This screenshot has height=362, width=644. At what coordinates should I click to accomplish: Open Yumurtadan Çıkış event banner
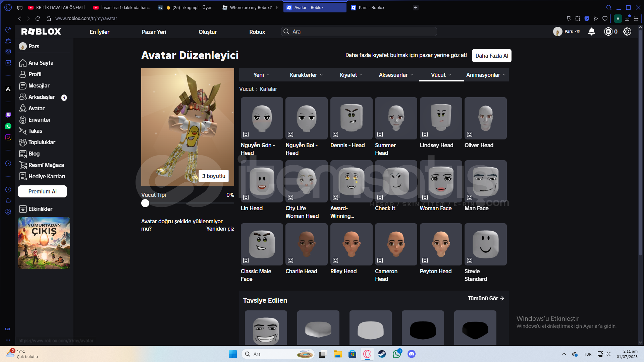(44, 243)
